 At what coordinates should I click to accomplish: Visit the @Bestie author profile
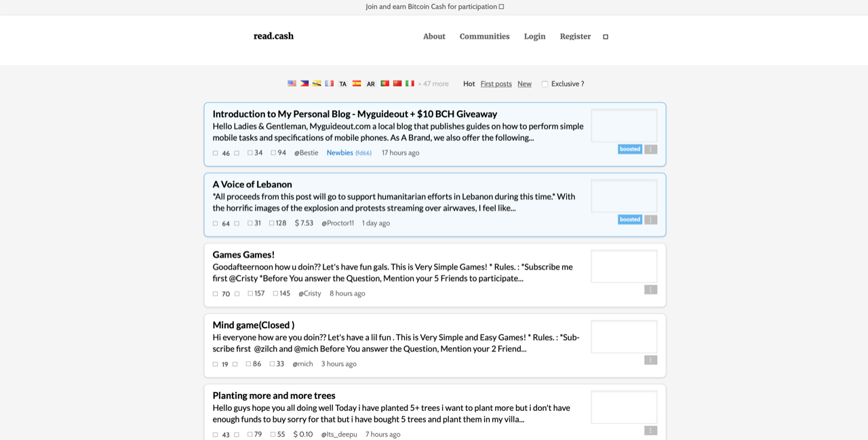click(x=306, y=153)
